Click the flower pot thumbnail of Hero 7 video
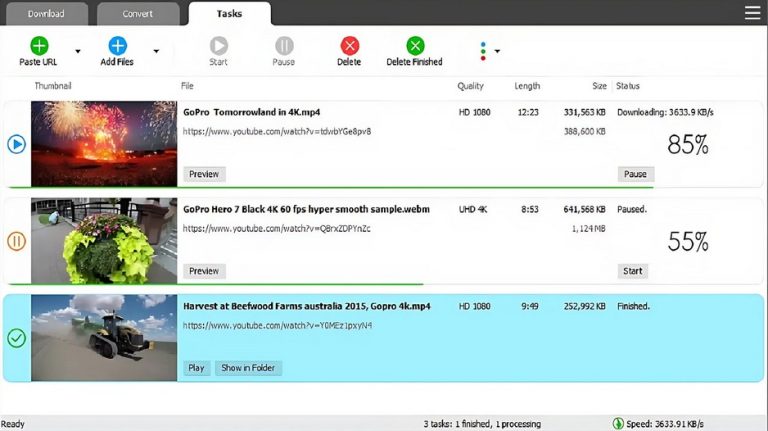Viewport: 768px width, 431px height. tap(104, 240)
